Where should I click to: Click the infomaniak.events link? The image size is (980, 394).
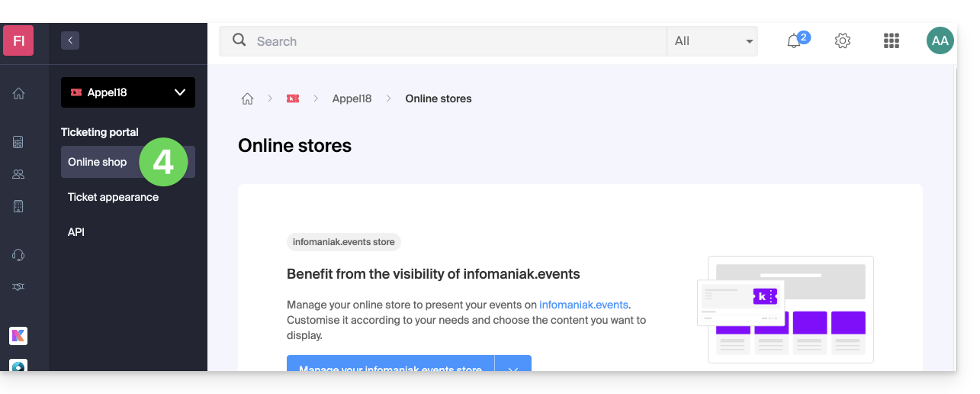(x=584, y=305)
